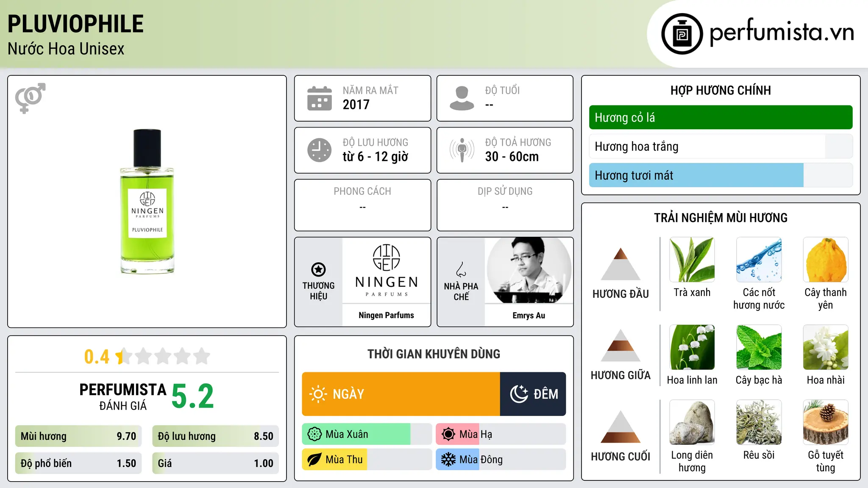Click the flower icon for Mùa Xuân
The image size is (868, 488).
point(314,434)
